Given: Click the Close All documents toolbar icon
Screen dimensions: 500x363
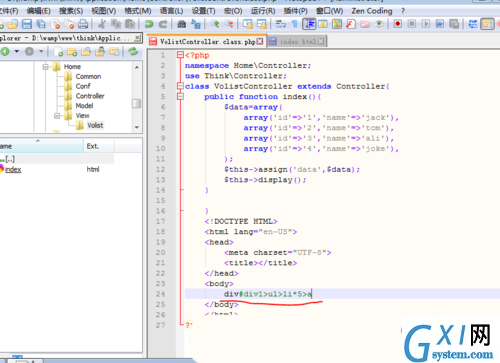Looking at the screenshot, I should click(x=69, y=24).
